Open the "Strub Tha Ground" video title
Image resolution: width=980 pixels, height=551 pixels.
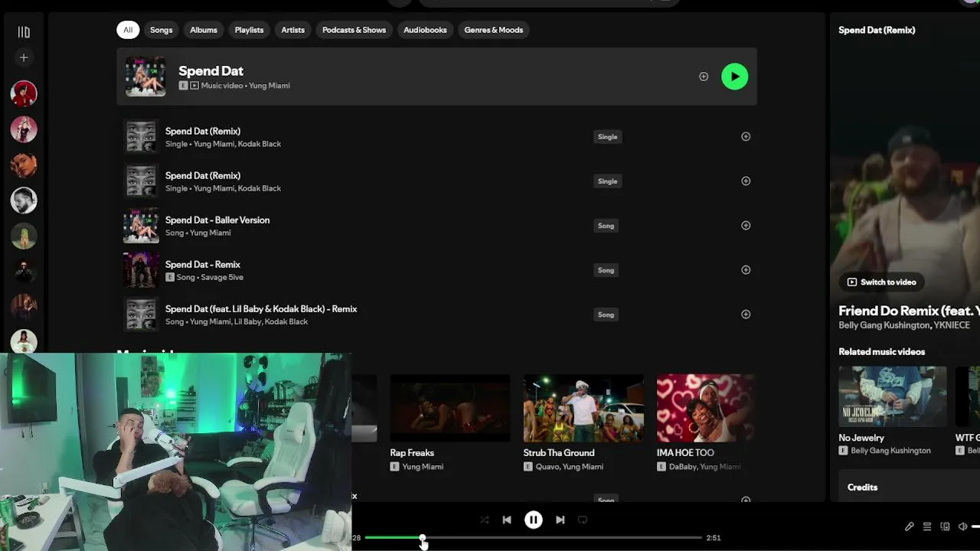(x=559, y=453)
